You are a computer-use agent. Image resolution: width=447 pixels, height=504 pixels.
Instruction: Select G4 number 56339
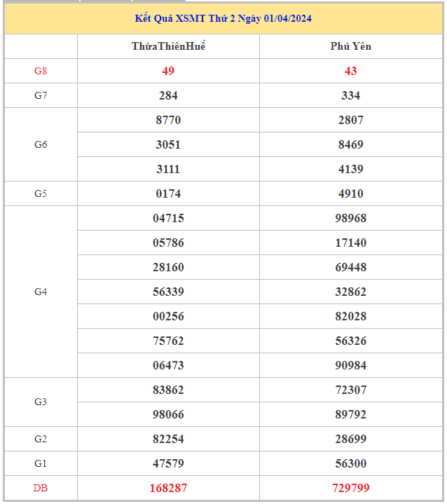coord(168,292)
